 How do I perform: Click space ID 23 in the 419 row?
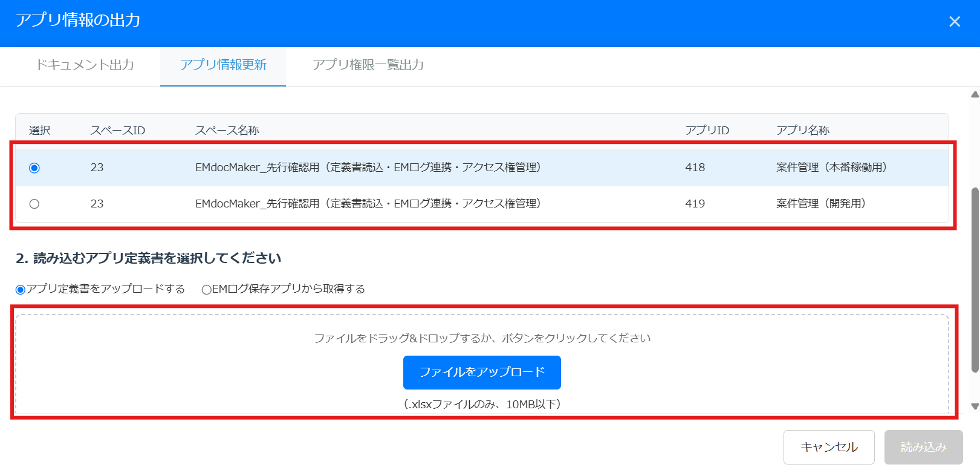[97, 204]
